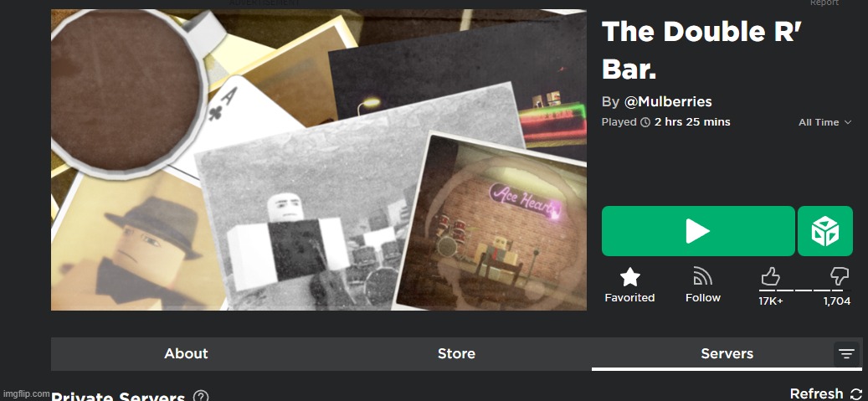The height and width of the screenshot is (401, 868).
Task: Click the thumbs up like icon
Action: point(770,276)
